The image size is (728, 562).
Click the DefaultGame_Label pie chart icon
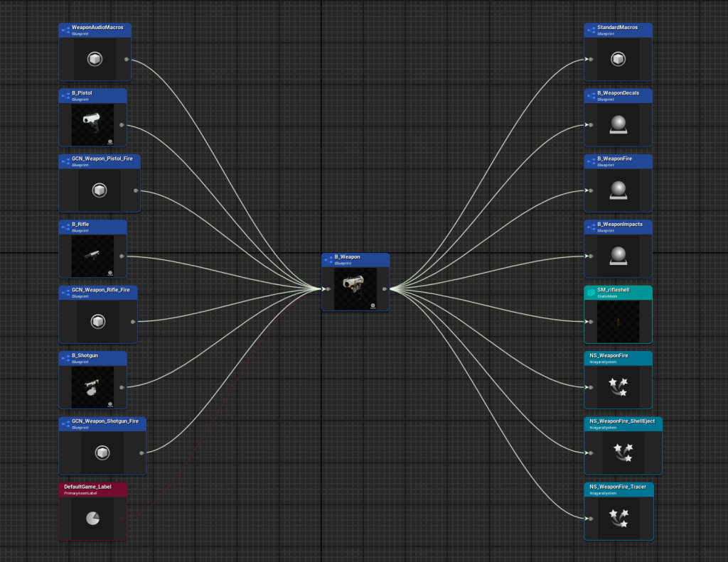[x=92, y=519]
